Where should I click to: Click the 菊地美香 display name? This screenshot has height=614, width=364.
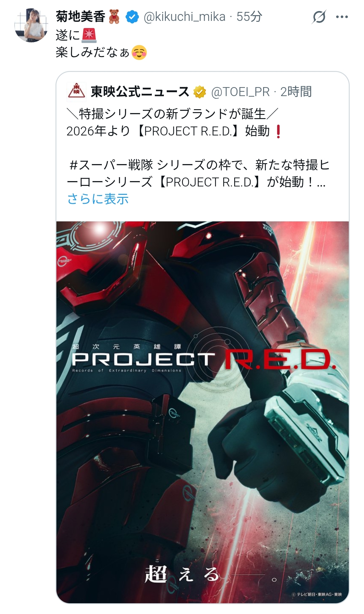81,17
